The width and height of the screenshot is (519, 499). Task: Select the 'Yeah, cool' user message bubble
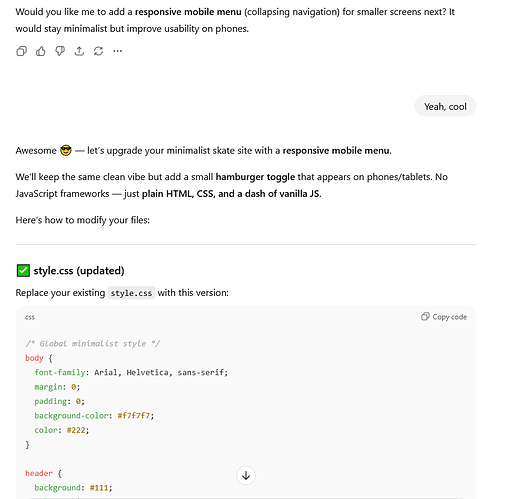click(x=445, y=106)
